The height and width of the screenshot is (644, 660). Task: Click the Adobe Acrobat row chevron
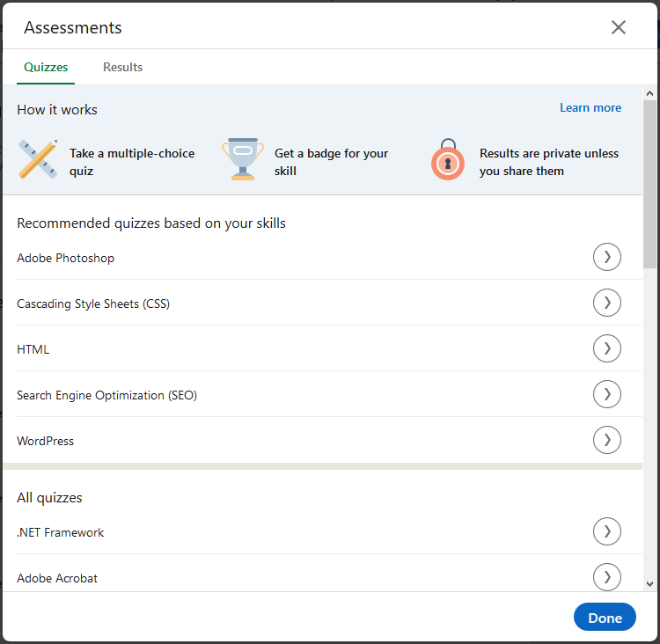click(x=607, y=577)
